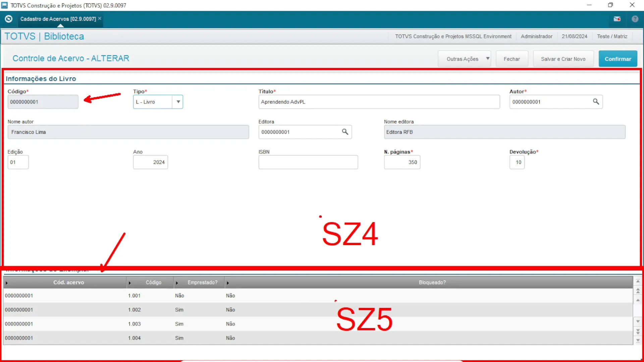This screenshot has width=644, height=362.
Task: Click the mail/envelope icon in top right
Action: 617,19
